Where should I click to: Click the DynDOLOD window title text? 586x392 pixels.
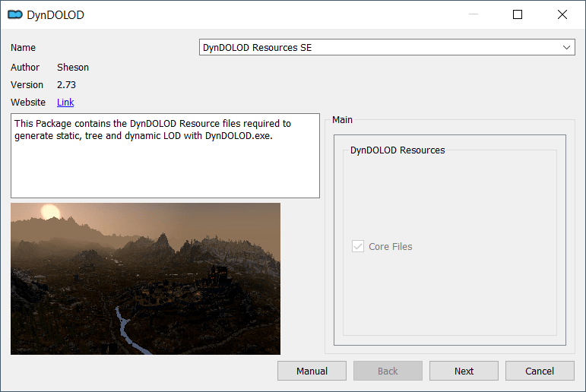(x=55, y=15)
